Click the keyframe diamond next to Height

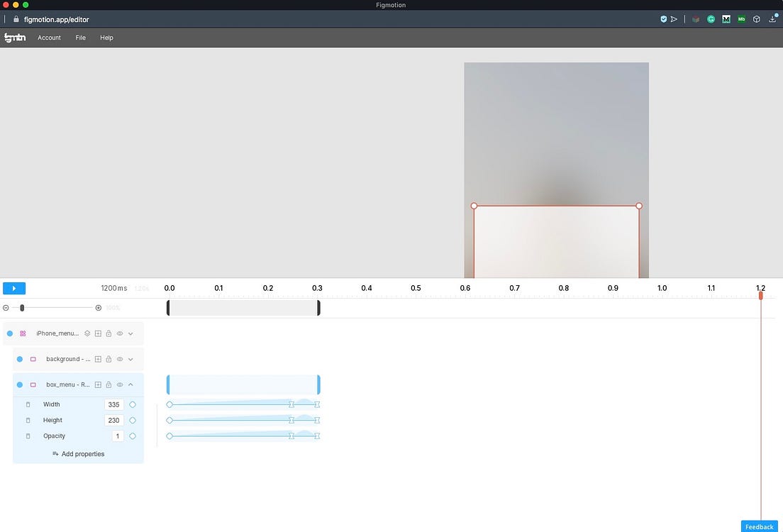point(132,420)
